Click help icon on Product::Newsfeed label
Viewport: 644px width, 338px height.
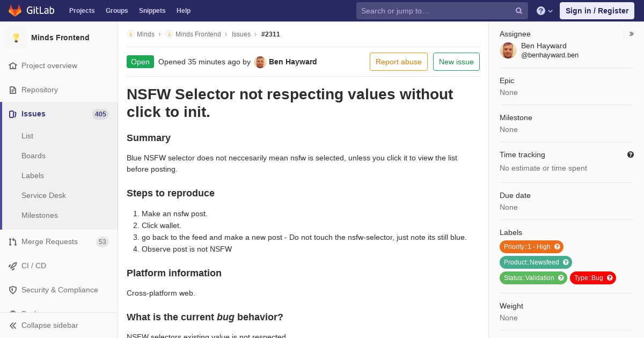pyautogui.click(x=566, y=262)
